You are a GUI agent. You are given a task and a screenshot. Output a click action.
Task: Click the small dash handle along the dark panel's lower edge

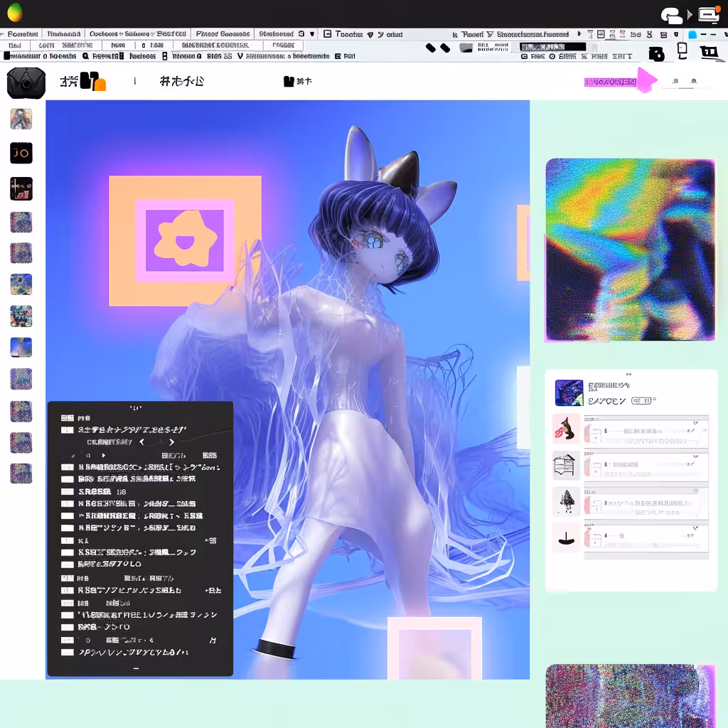click(x=136, y=668)
